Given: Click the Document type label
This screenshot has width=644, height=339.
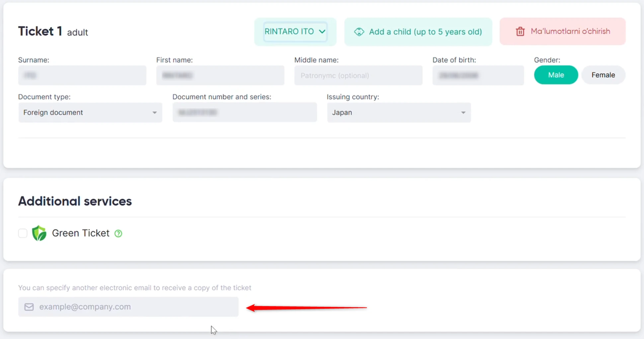Looking at the screenshot, I should click(45, 97).
